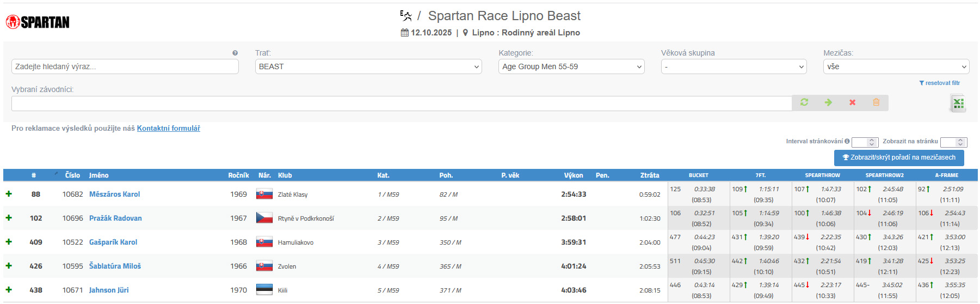Click the search input field
Viewport: 980px width, 304px height.
pyautogui.click(x=125, y=66)
